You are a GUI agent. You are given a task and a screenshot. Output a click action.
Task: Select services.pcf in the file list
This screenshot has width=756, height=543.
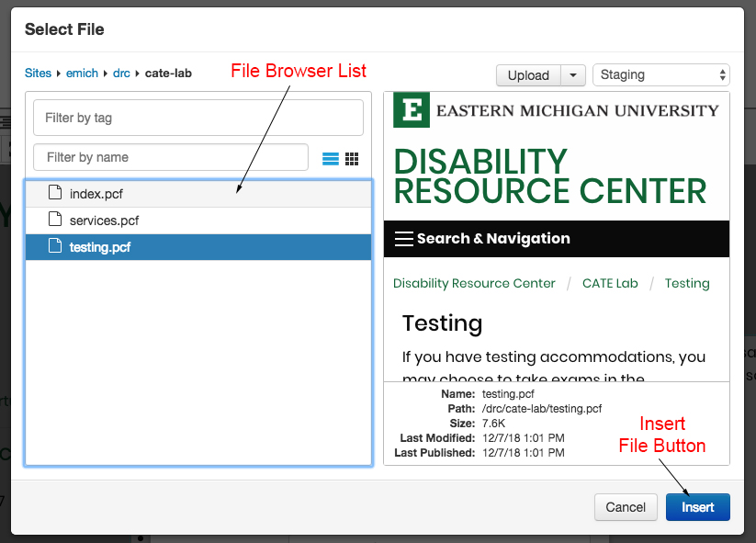[198, 221]
